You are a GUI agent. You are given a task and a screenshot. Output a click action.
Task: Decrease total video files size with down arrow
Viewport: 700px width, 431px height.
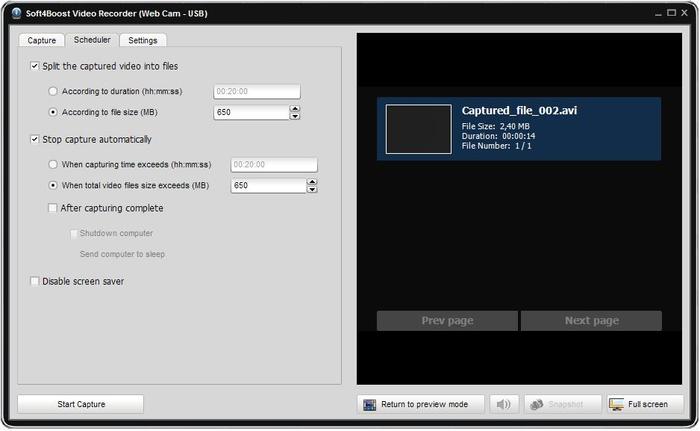point(312,189)
